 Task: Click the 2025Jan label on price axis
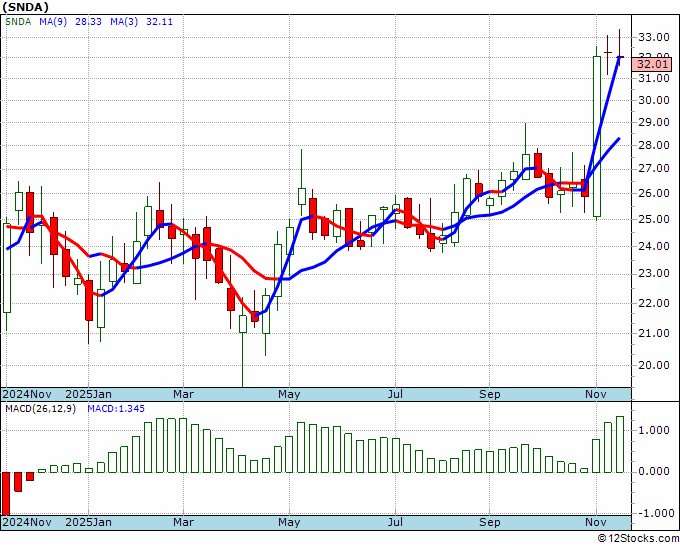coord(88,394)
